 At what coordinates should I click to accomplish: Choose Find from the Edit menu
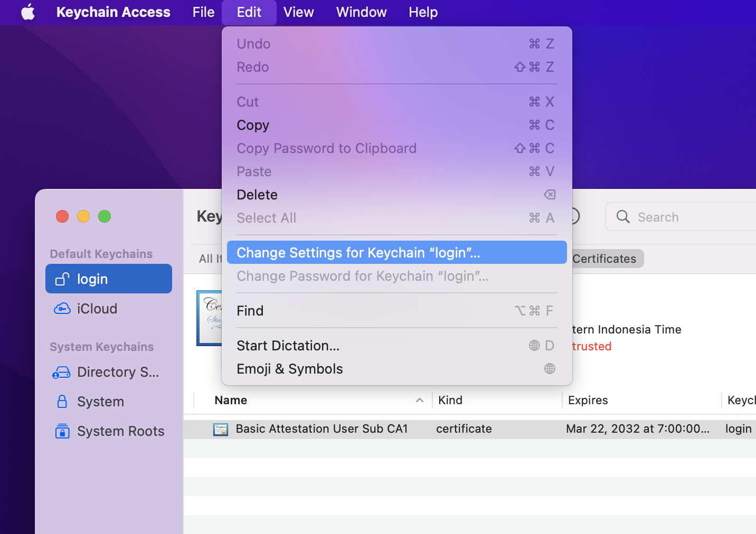(x=396, y=311)
